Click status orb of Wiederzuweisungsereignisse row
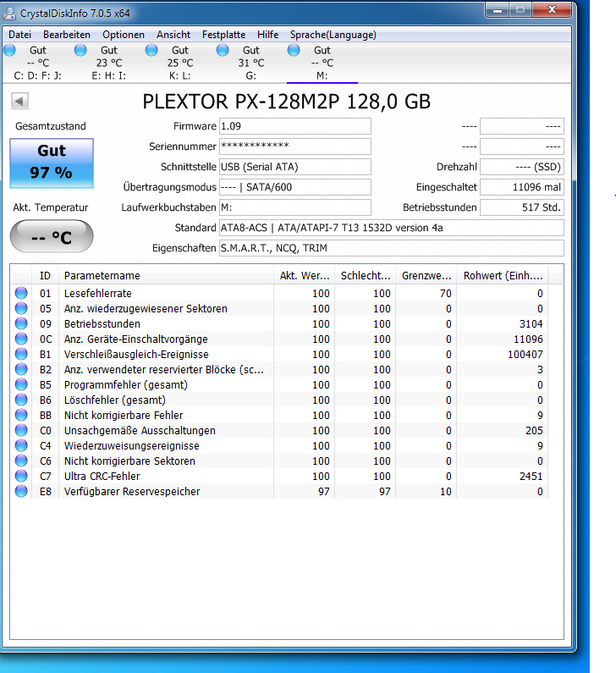The width and height of the screenshot is (616, 673). (x=21, y=445)
